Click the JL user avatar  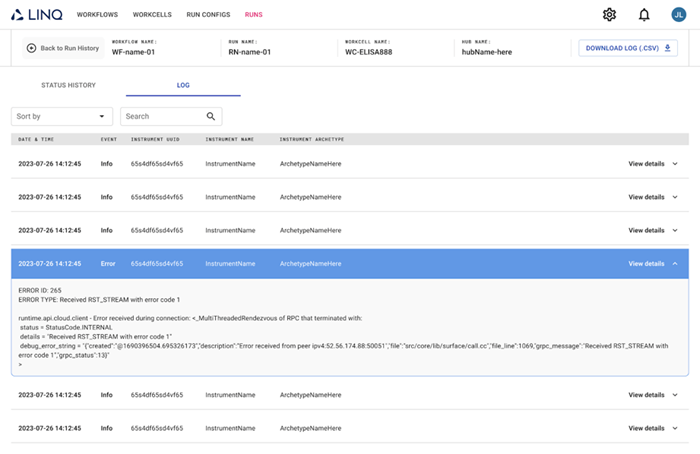[x=678, y=14]
